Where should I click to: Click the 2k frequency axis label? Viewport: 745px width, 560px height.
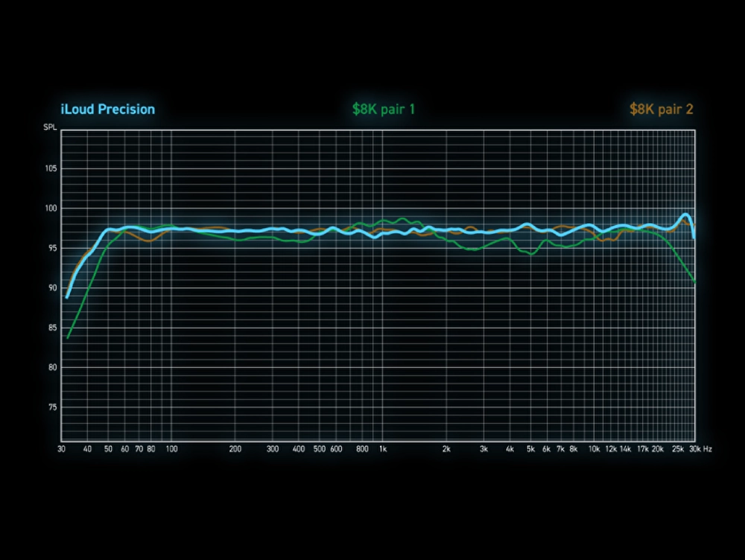coord(446,450)
